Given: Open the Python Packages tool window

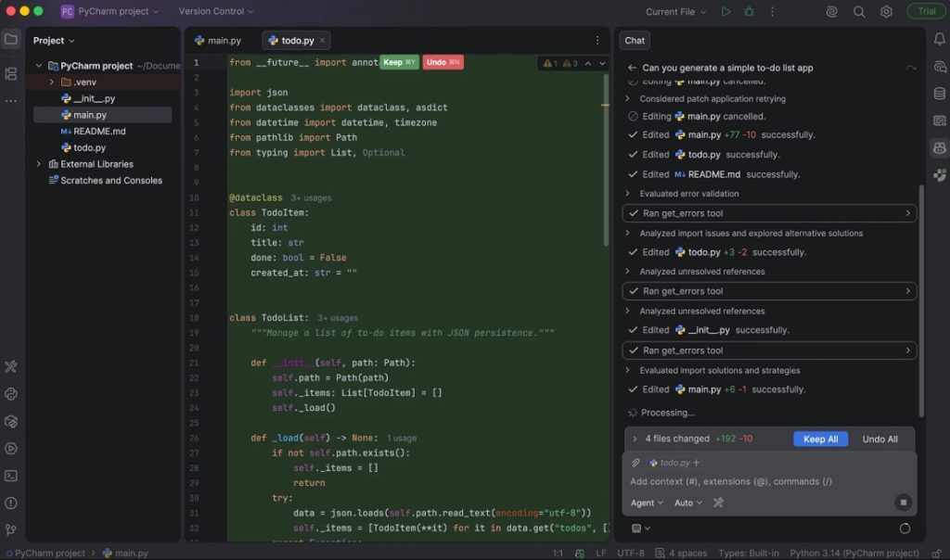Looking at the screenshot, I should (11, 421).
